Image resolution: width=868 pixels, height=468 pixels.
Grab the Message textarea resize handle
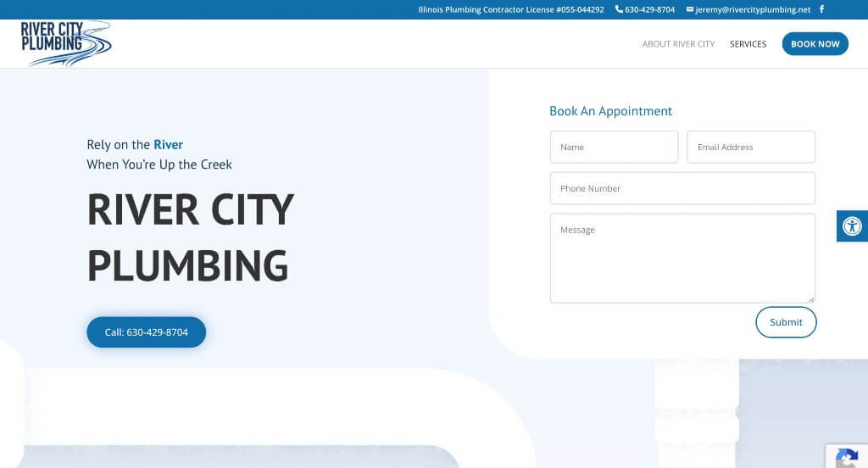[811, 299]
